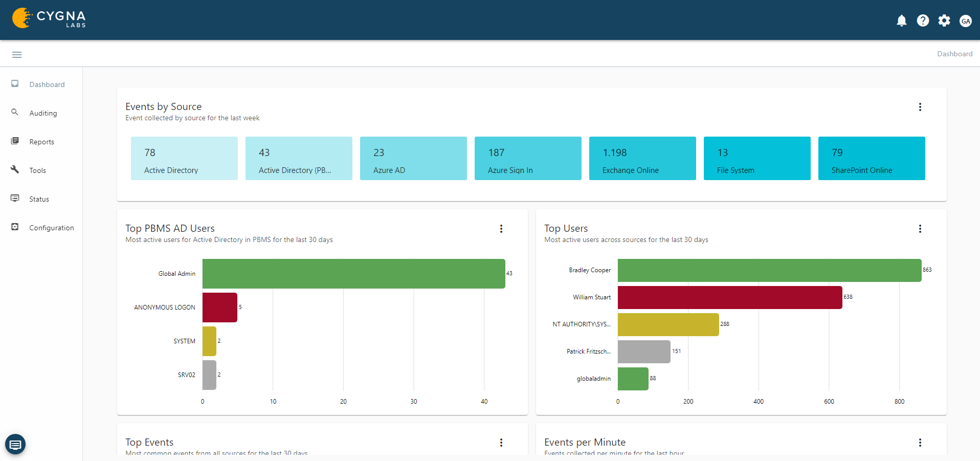Image resolution: width=980 pixels, height=461 pixels.
Task: Click the Tools wrench icon
Action: (15, 169)
